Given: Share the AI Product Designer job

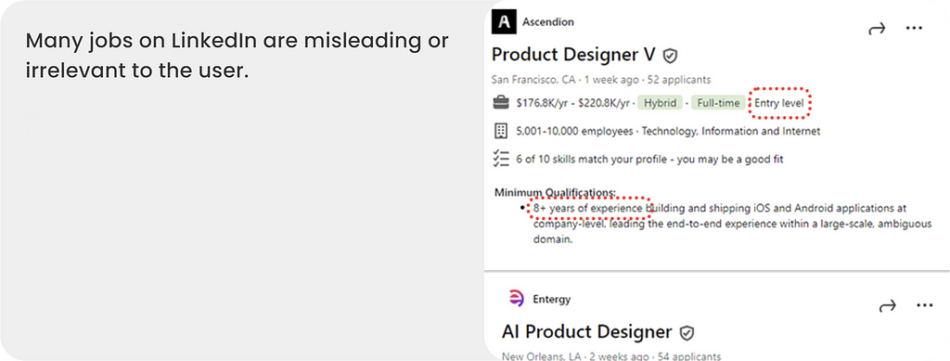Looking at the screenshot, I should tap(887, 306).
